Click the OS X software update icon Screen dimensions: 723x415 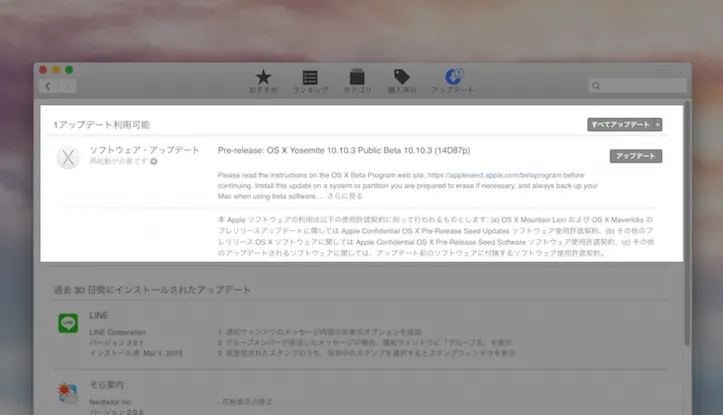[x=68, y=158]
